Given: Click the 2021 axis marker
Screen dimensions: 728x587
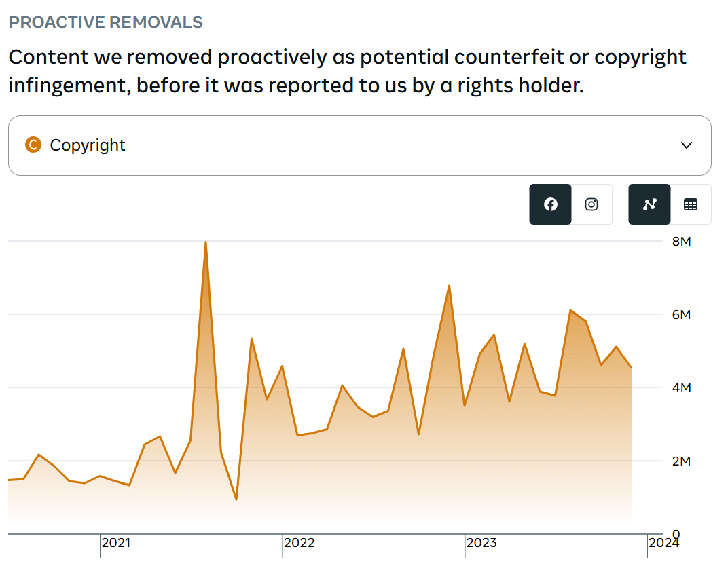Looking at the screenshot, I should 116,542.
